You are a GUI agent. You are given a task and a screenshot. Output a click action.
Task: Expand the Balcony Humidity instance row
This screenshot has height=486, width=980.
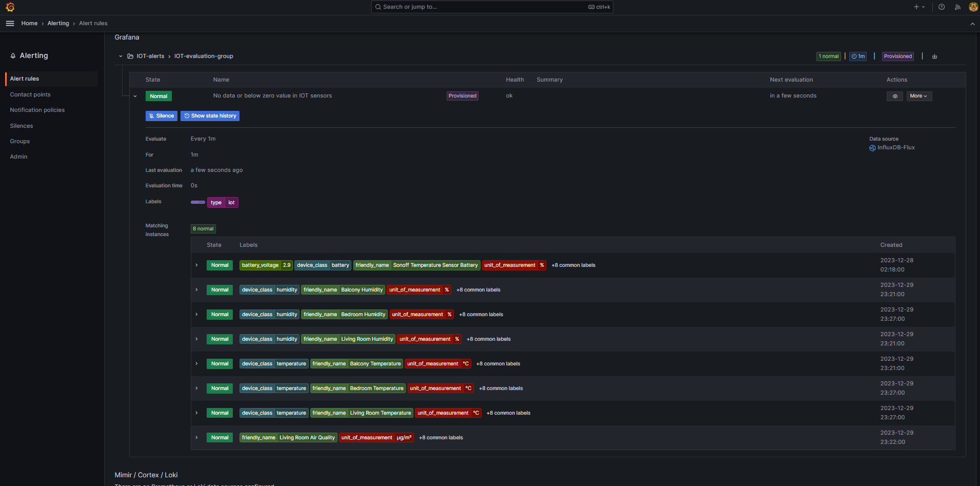pos(196,290)
